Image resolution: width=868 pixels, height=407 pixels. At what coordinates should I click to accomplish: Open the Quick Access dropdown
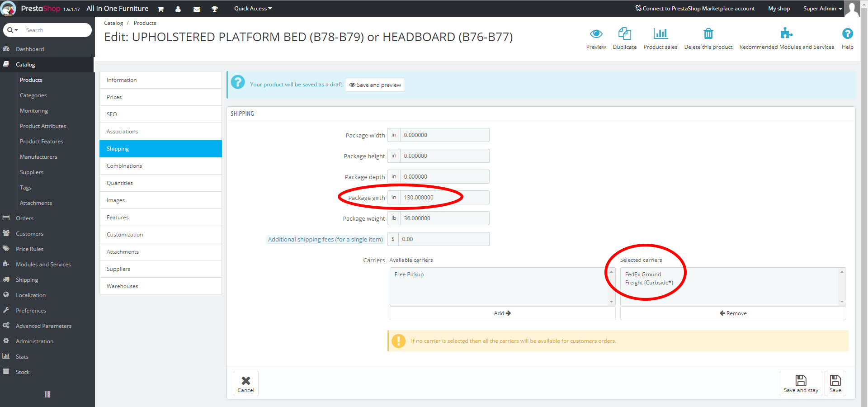tap(253, 9)
